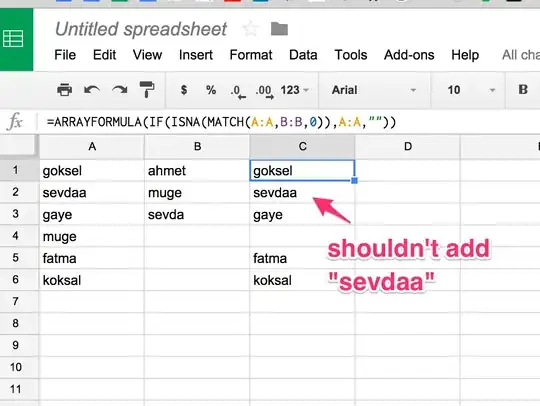Click cell A2 containing sevdaa
540x406 pixels.
tap(92, 192)
